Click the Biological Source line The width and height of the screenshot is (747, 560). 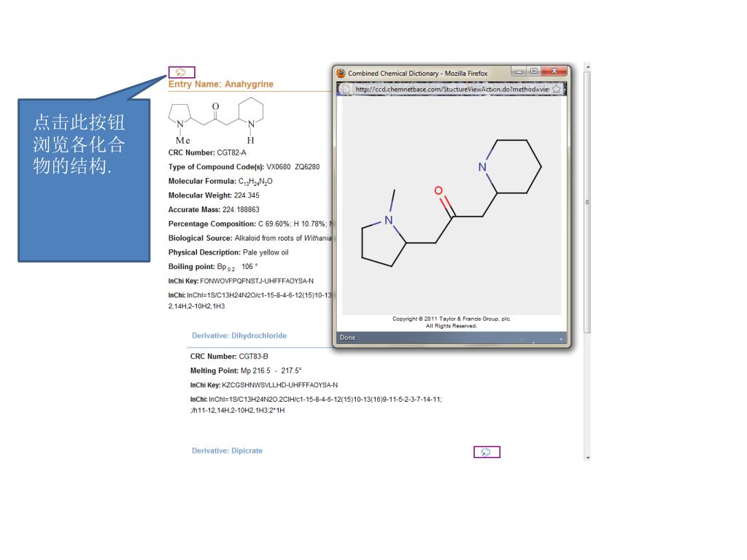click(x=250, y=238)
